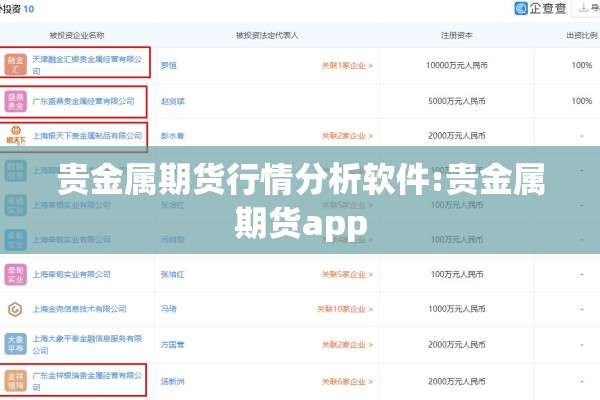
Task: Click the blue 大象平泰 logo icon
Action: (x=15, y=344)
